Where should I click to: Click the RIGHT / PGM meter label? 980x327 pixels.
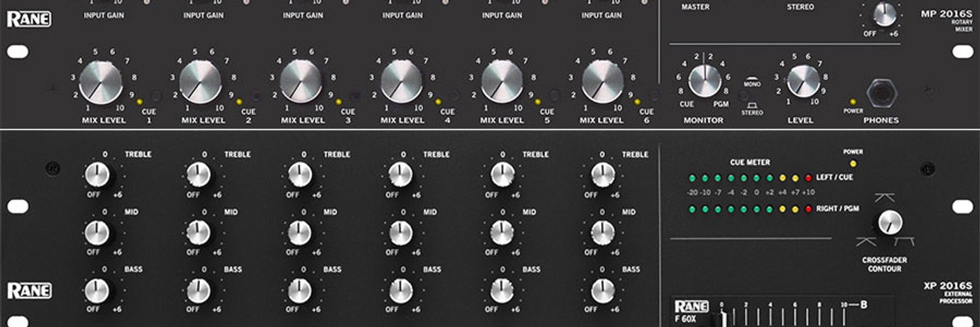838,209
